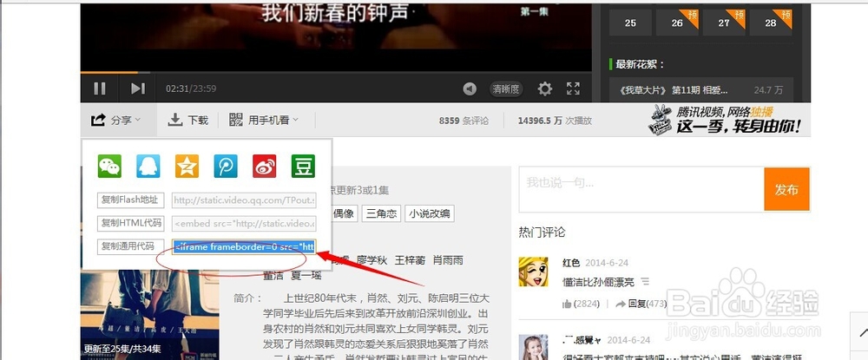868x360 pixels.
Task: Mute the video volume icon
Action: pyautogui.click(x=470, y=89)
